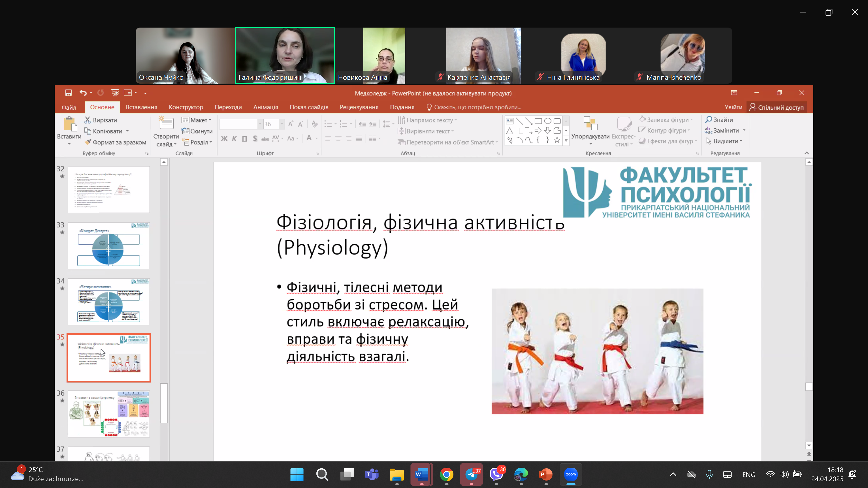This screenshot has width=868, height=488.
Task: Switch to the Вставлення tab
Action: tap(141, 107)
